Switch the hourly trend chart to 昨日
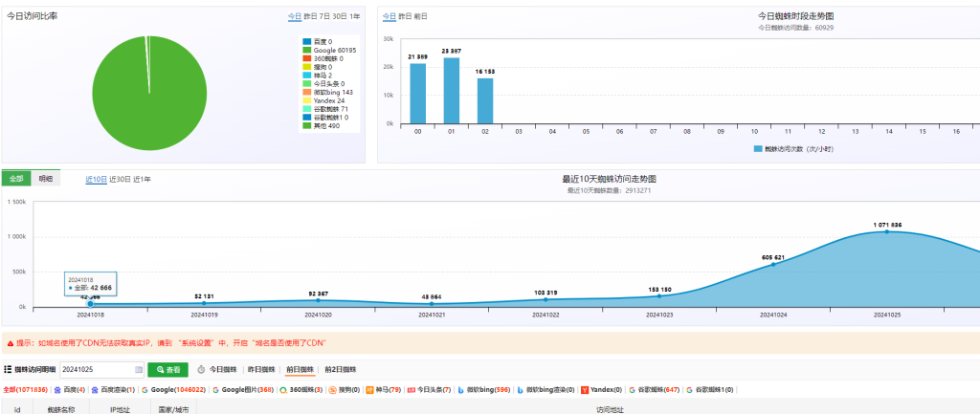The height and width of the screenshot is (414, 980). [x=404, y=16]
